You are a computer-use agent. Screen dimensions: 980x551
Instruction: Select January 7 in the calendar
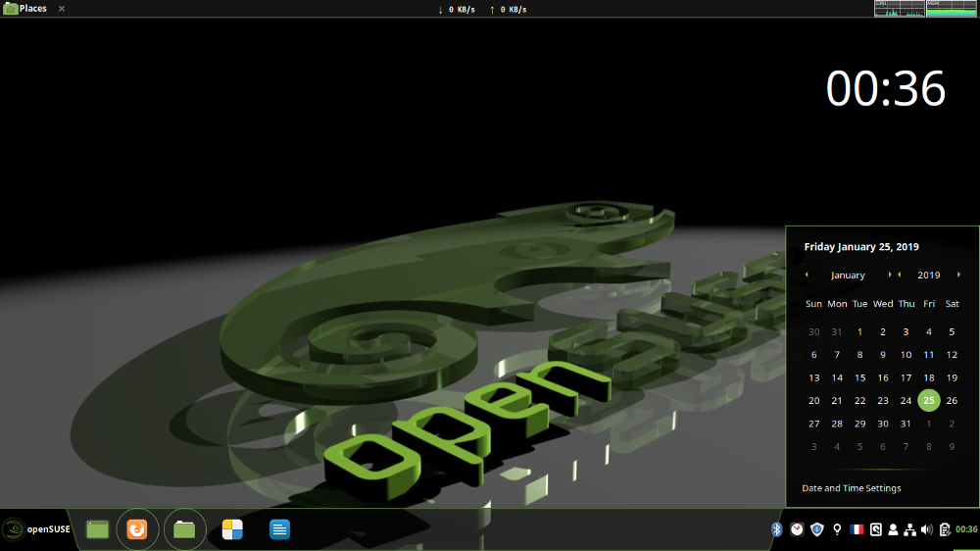tap(837, 355)
